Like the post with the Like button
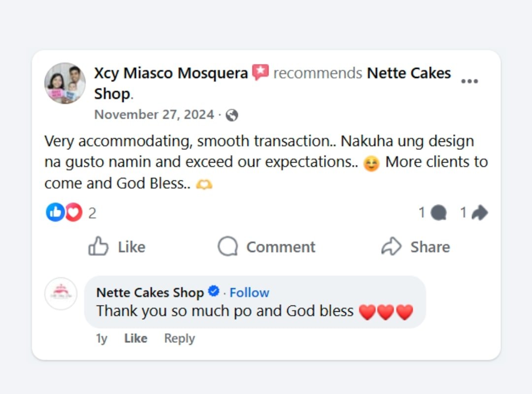This screenshot has height=394, width=532. 117,247
